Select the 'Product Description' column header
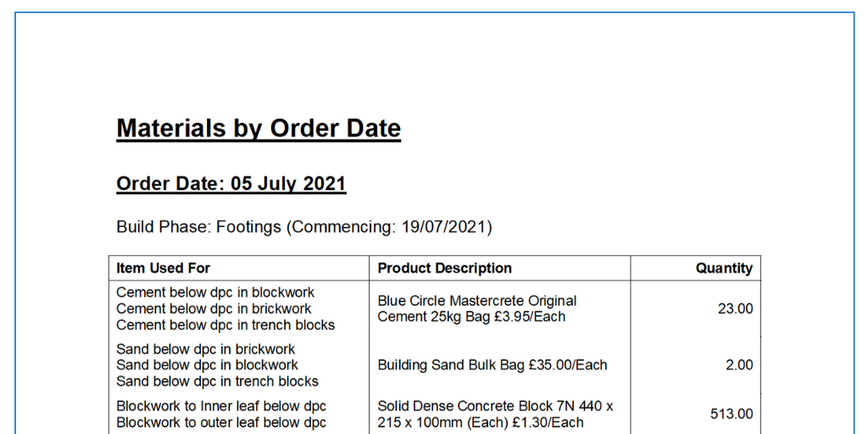 click(x=444, y=268)
